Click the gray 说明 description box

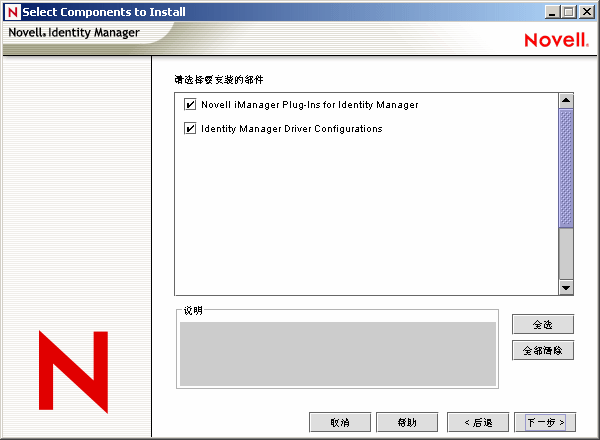tap(338, 354)
